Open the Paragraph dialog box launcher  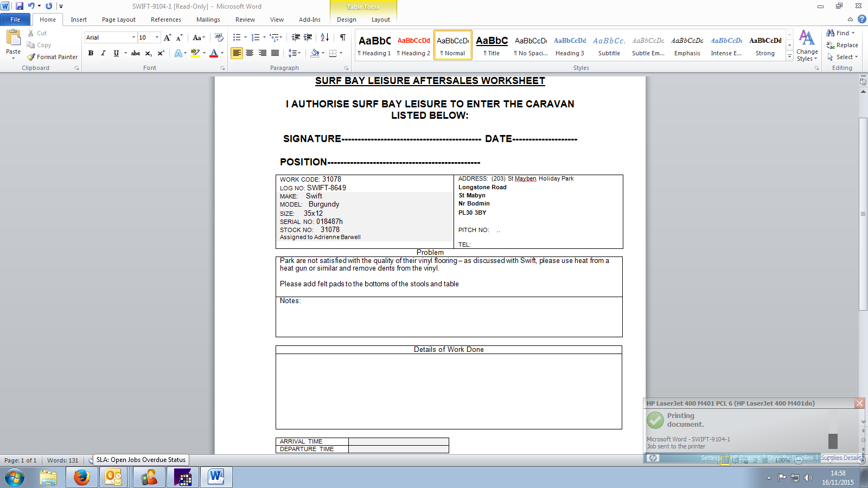coord(346,68)
